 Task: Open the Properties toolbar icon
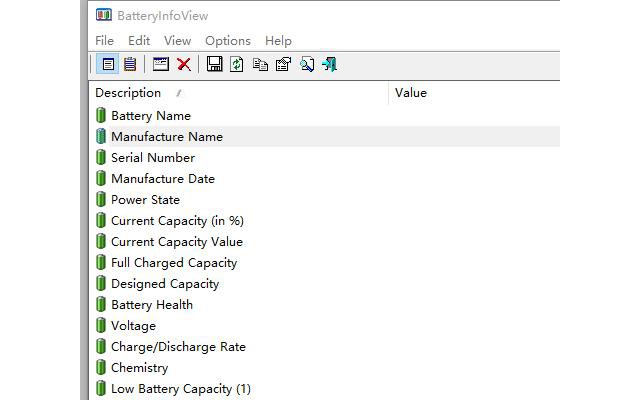pos(283,64)
